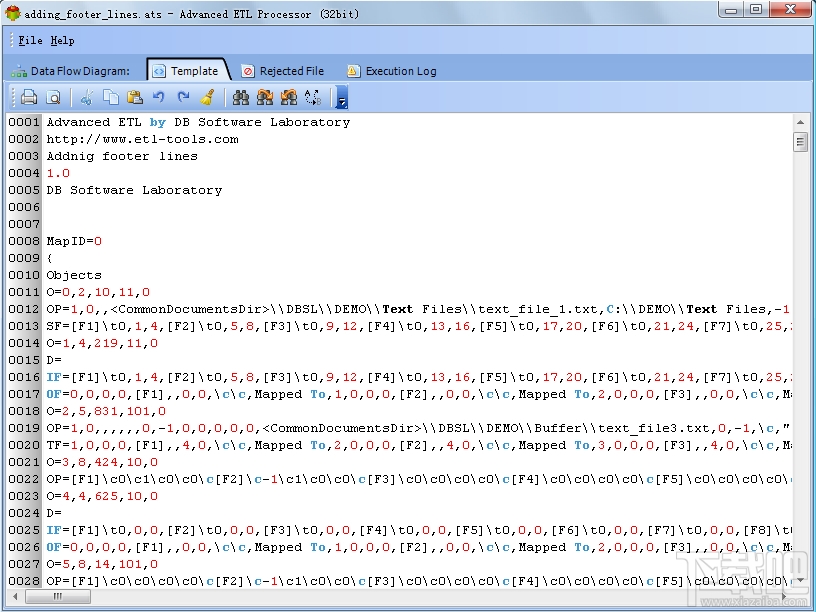The image size is (816, 612).
Task: Paste clipboard contents via the paste icon
Action: point(135,97)
